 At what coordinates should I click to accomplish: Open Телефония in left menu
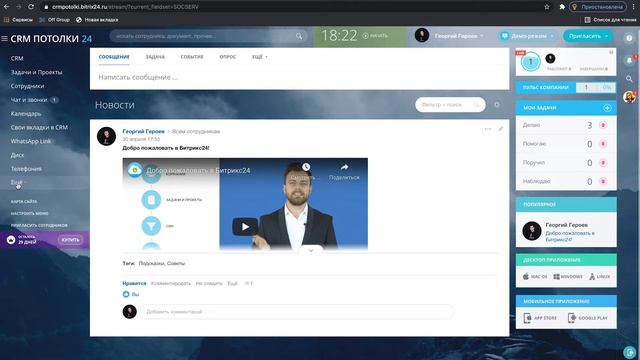pos(26,169)
